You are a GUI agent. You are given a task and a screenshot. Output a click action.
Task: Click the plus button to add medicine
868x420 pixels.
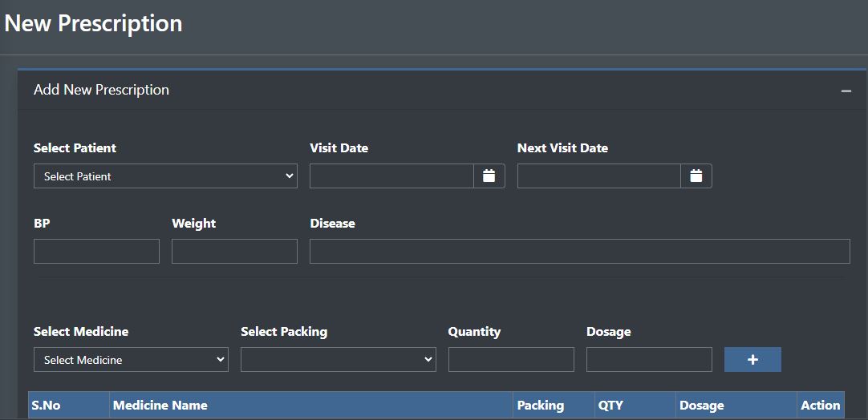(x=752, y=360)
